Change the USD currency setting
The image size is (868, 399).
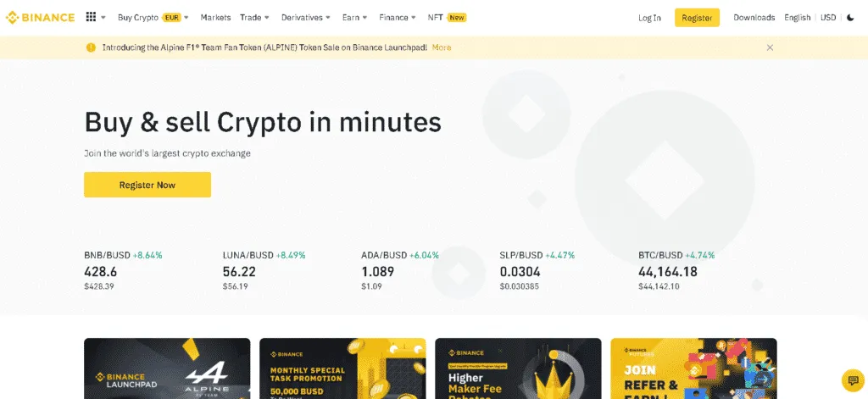tap(828, 18)
